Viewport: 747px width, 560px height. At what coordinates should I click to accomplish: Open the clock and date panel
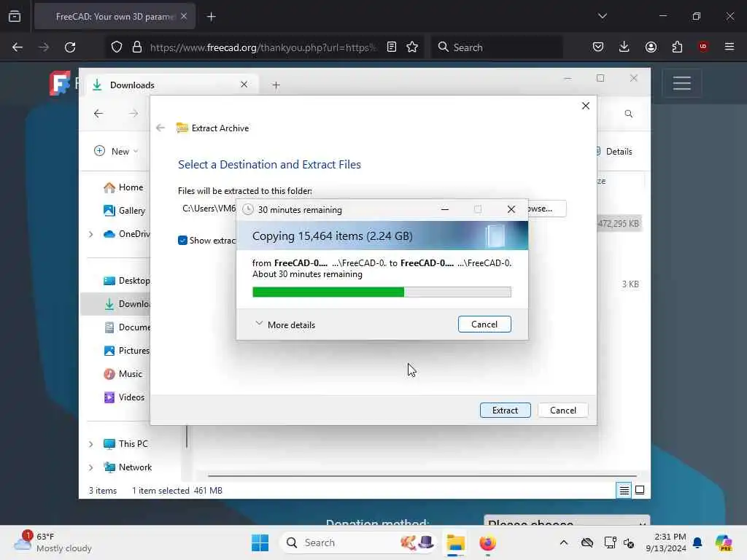(x=665, y=542)
